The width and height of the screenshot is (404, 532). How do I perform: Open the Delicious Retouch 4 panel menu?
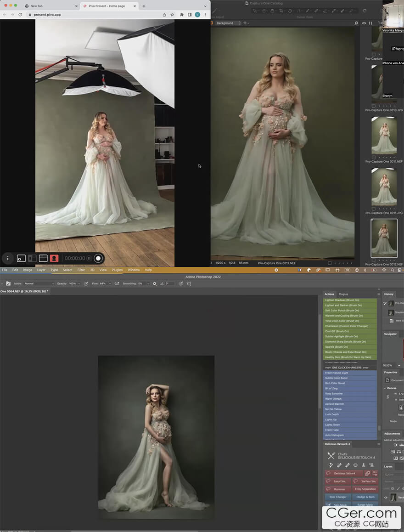379,444
